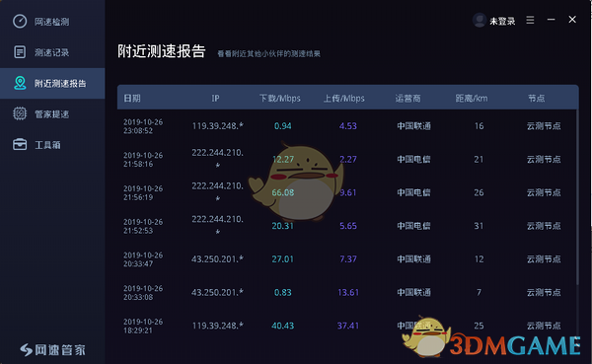The height and width of the screenshot is (364, 592).
Task: Click distance value 16
Action: tap(480, 126)
